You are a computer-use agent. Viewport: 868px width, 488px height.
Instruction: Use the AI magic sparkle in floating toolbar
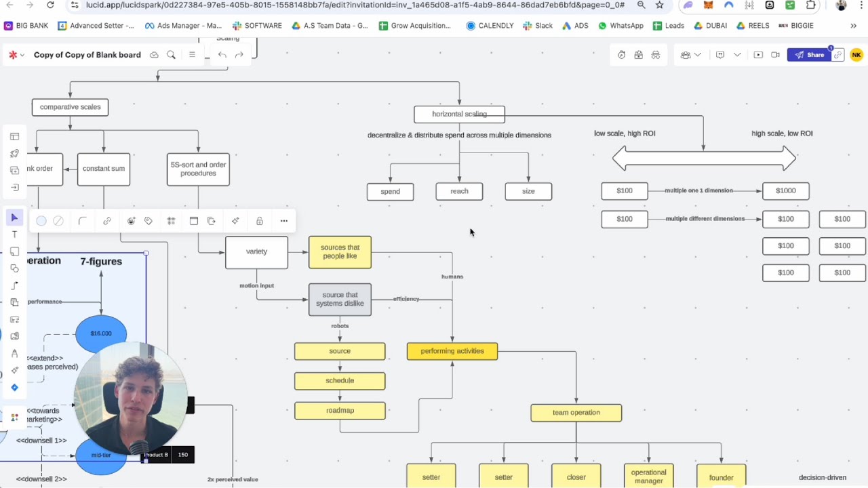tap(235, 221)
